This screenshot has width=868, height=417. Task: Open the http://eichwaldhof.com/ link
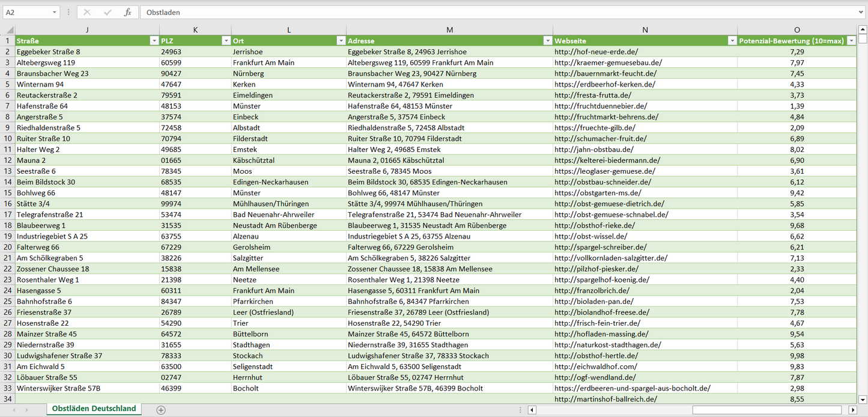coord(595,367)
